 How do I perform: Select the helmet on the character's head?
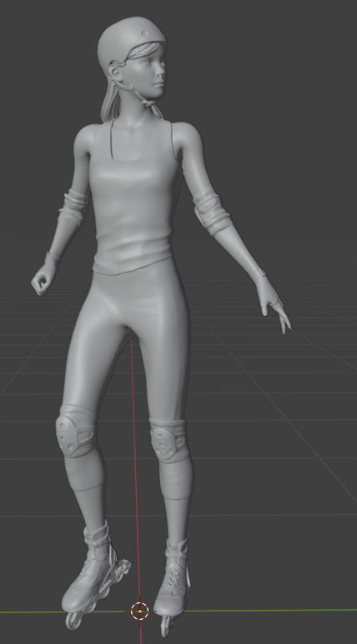129,39
